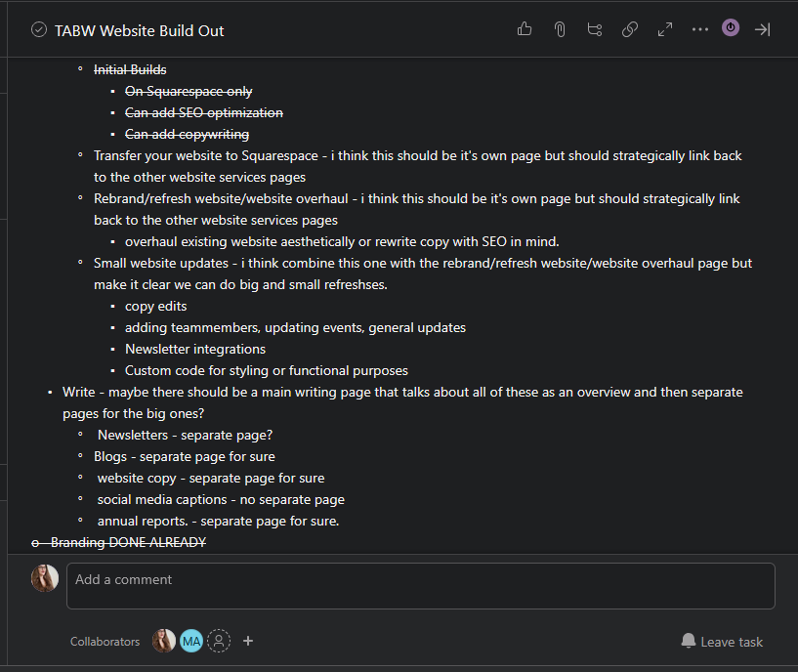Select the MA collaborator avatar
This screenshot has height=672, width=798.
click(191, 641)
